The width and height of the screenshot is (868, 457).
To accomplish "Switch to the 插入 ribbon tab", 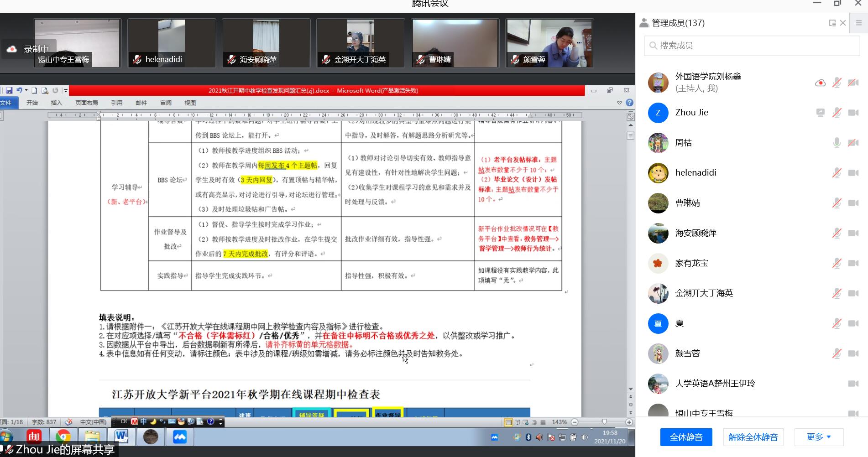I will point(57,103).
